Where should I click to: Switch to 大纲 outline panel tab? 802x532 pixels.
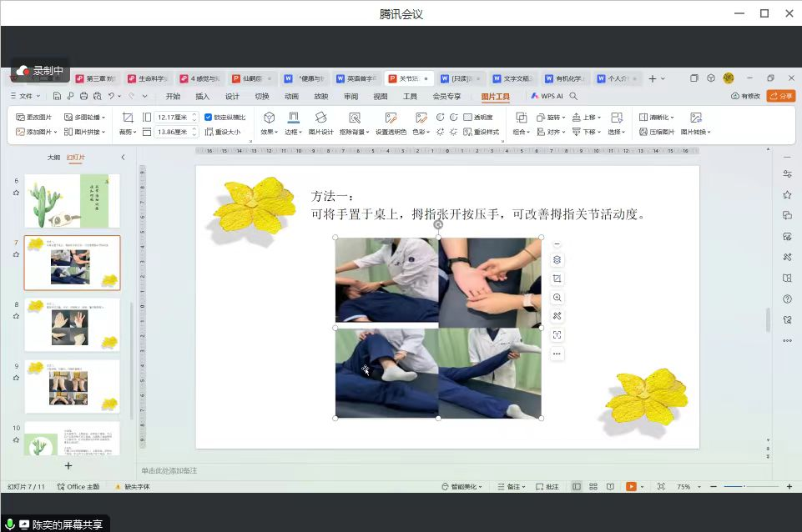[53, 157]
